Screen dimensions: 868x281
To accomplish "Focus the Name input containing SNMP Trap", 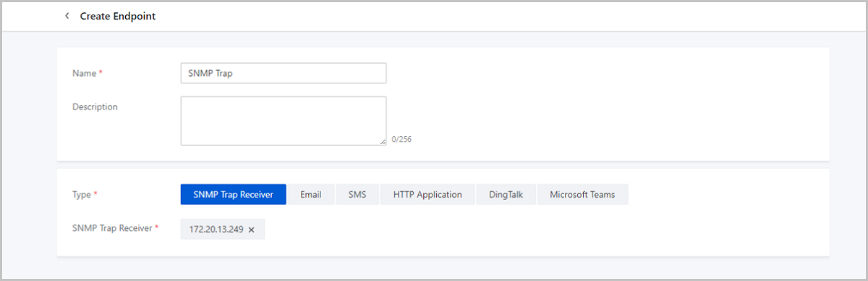I will (x=283, y=73).
